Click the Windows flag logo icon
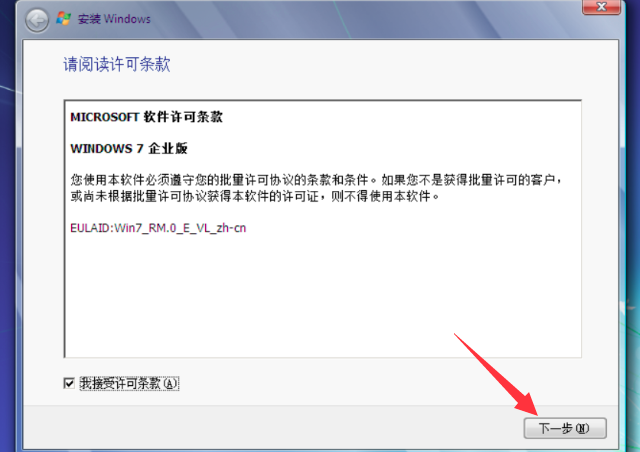640x452 pixels. [x=64, y=18]
